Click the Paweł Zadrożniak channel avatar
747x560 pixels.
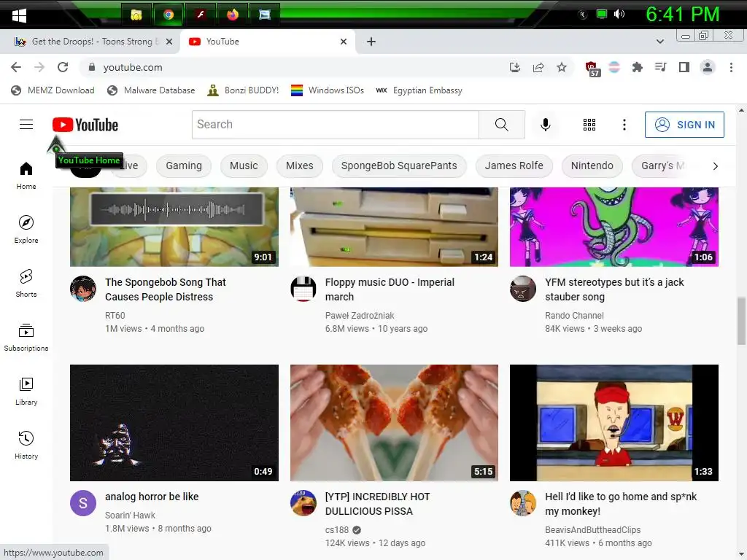[303, 289]
